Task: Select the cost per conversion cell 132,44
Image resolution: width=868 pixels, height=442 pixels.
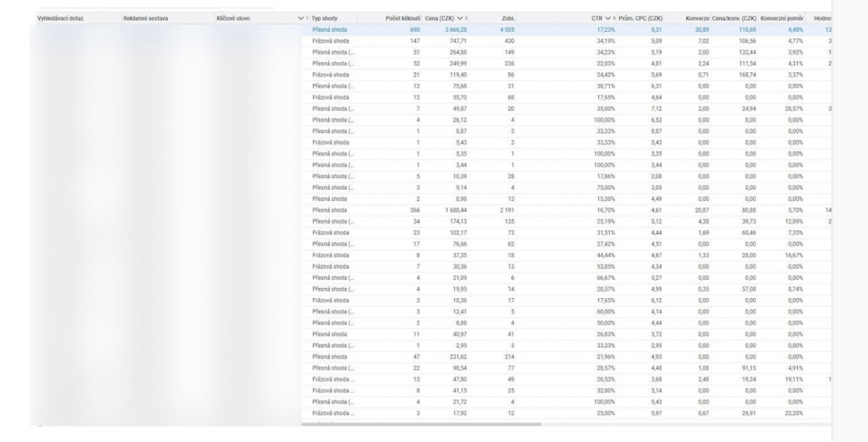Action: coord(748,52)
